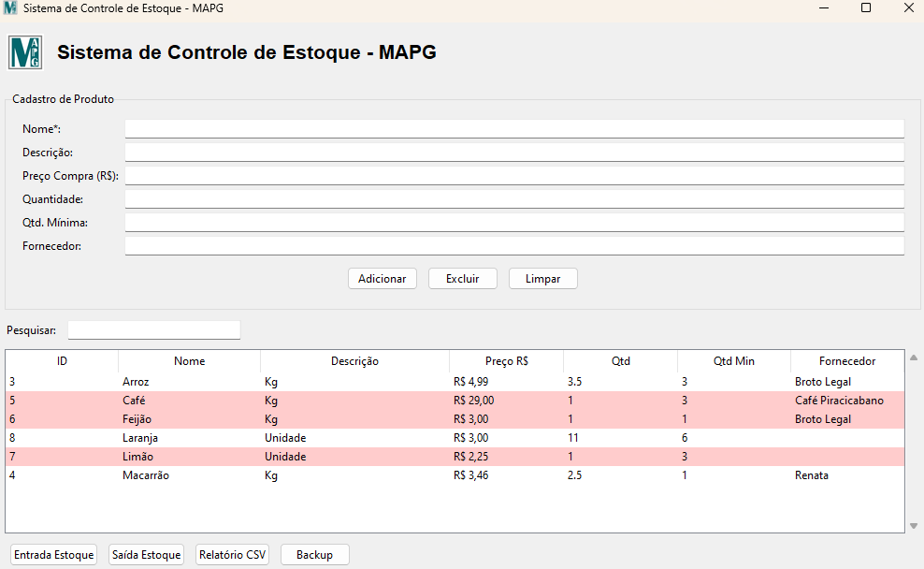Click into the Fornecedor field
This screenshot has width=924, height=569.
click(x=514, y=246)
